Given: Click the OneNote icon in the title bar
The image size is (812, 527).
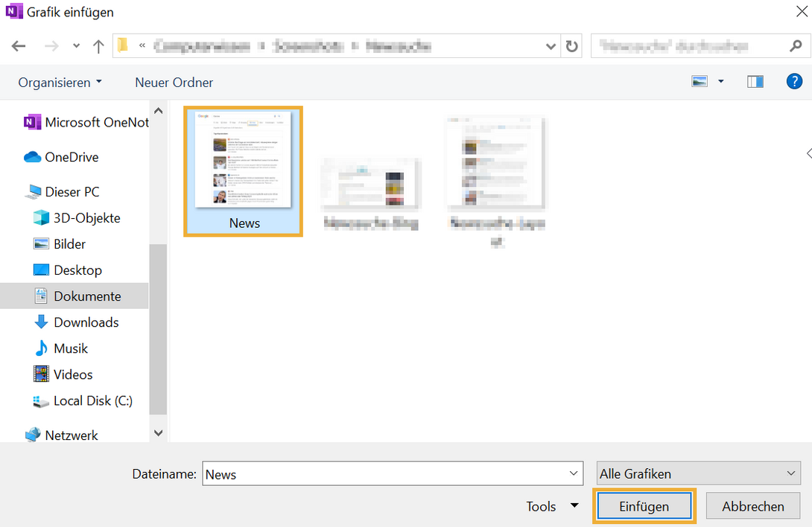Looking at the screenshot, I should (14, 11).
